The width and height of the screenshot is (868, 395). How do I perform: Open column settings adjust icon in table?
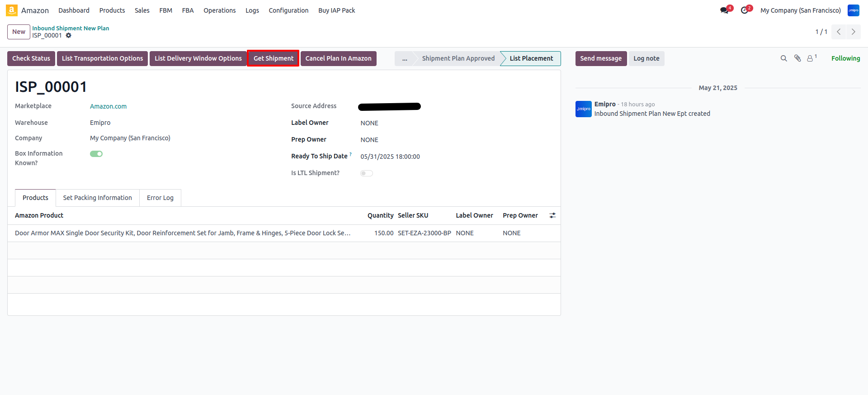tap(552, 216)
